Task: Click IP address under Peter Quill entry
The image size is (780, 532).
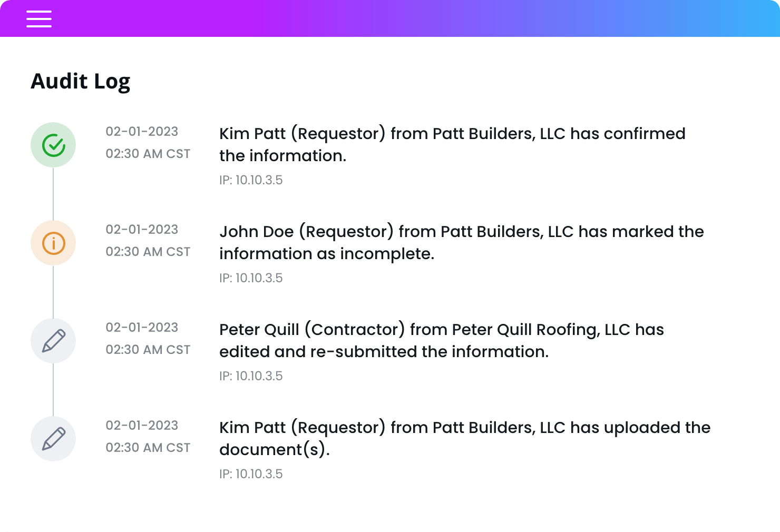Action: click(251, 376)
